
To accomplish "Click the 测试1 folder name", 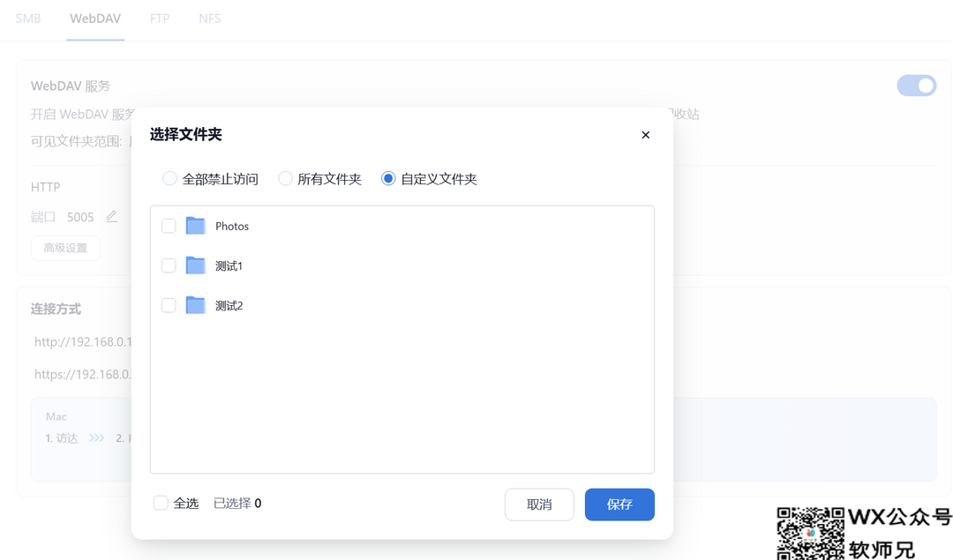I will 229,266.
